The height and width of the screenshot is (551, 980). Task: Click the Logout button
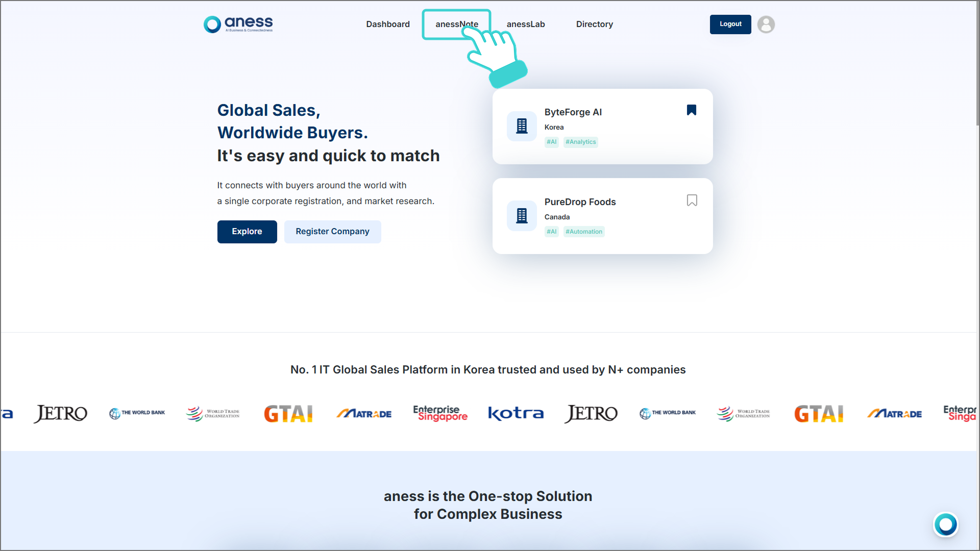point(730,24)
